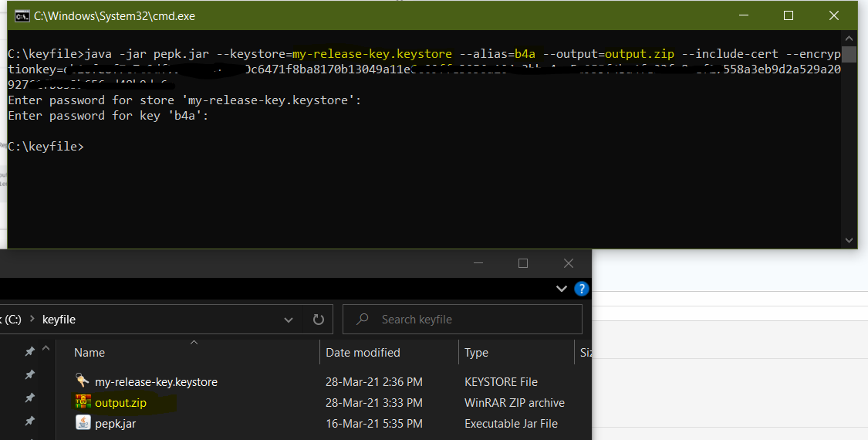Select my-release-key.keystore file name
This screenshot has height=440, width=868.
tap(156, 382)
